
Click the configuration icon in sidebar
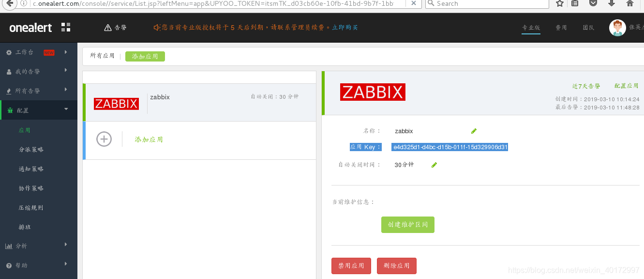point(10,110)
